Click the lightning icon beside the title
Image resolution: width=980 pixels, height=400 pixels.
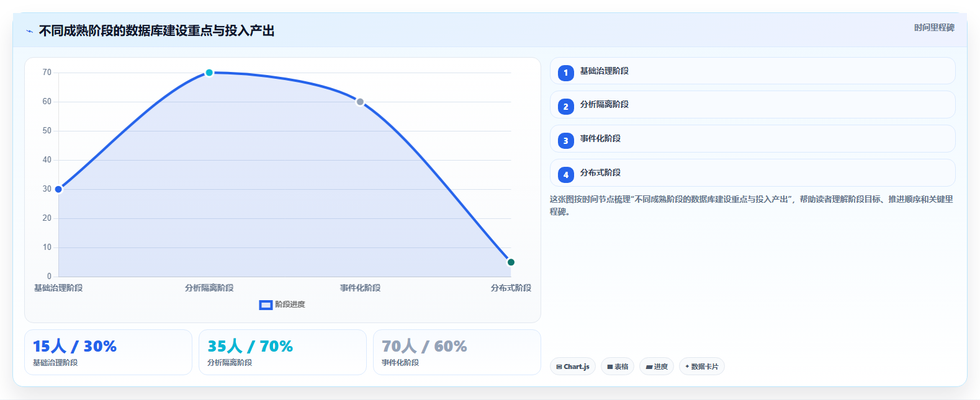point(29,31)
